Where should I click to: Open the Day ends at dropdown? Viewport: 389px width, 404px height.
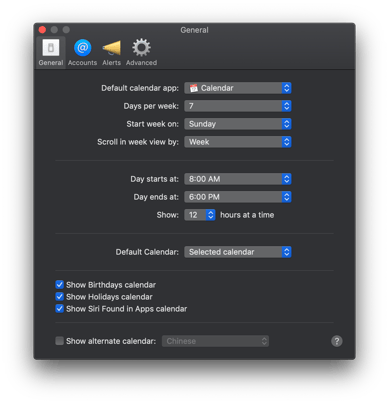coord(238,197)
